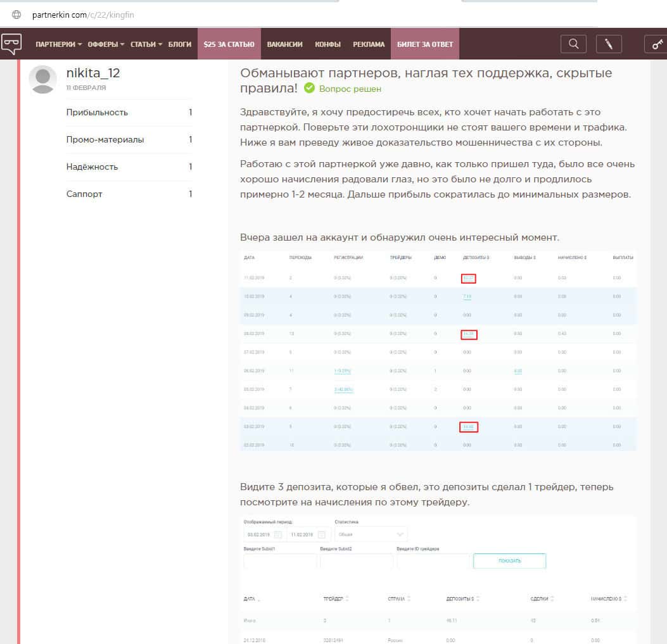Screen dimensions: 667x644
Task: Expand the Партнерки dropdown menu
Action: coord(59,44)
